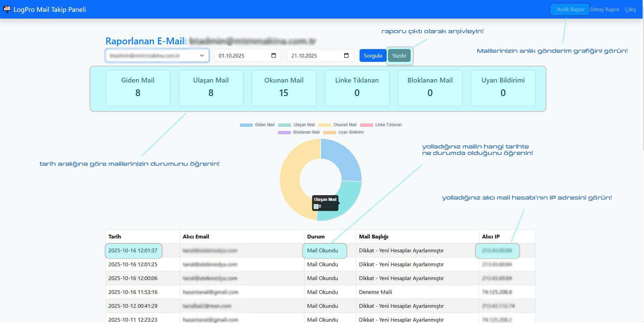Open the Anlık Rapor tab

[x=570, y=9]
